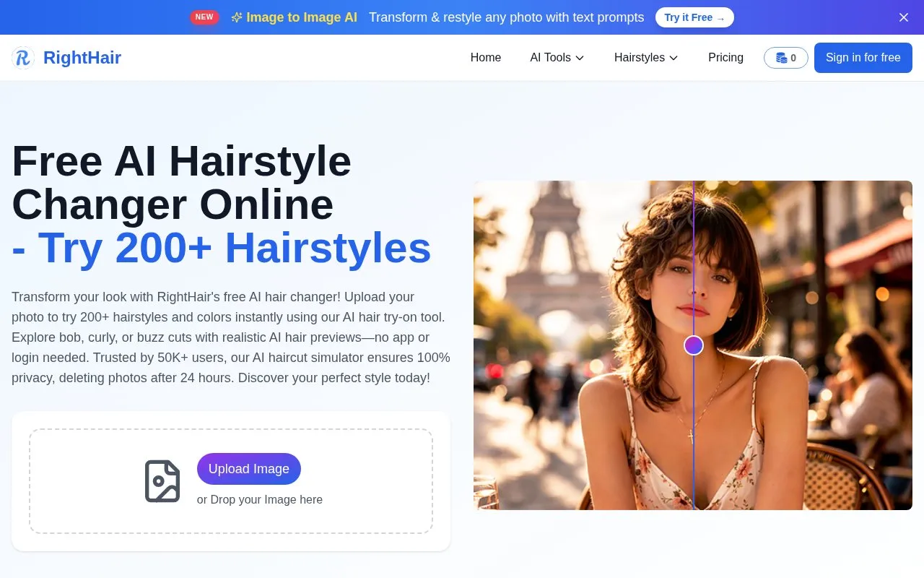Go to the Home nav item
Screen dimensions: 924x578
[x=486, y=58]
